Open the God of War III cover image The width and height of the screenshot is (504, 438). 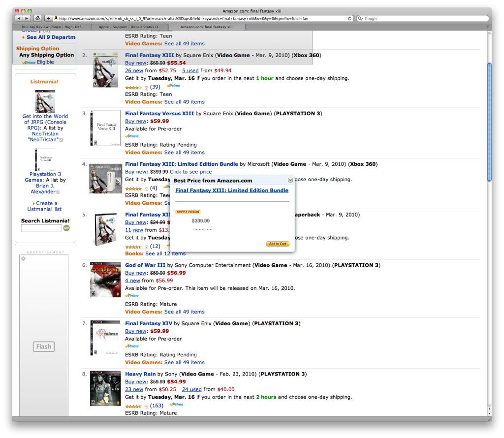pos(105,280)
